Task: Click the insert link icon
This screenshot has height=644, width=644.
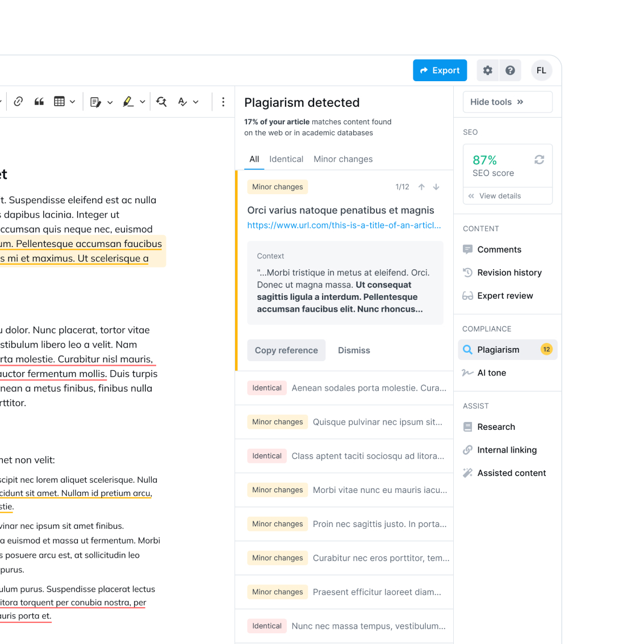Action: [x=18, y=102]
